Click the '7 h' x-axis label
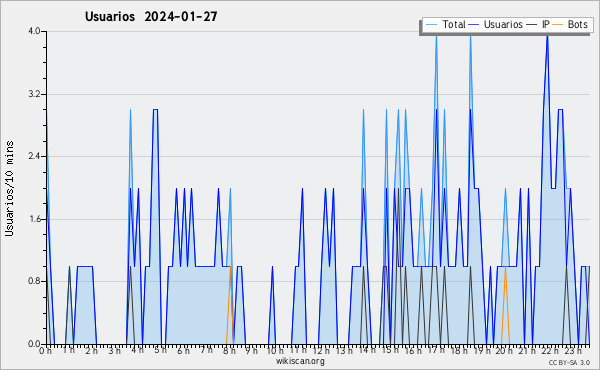This screenshot has width=600, height=370. (x=206, y=350)
